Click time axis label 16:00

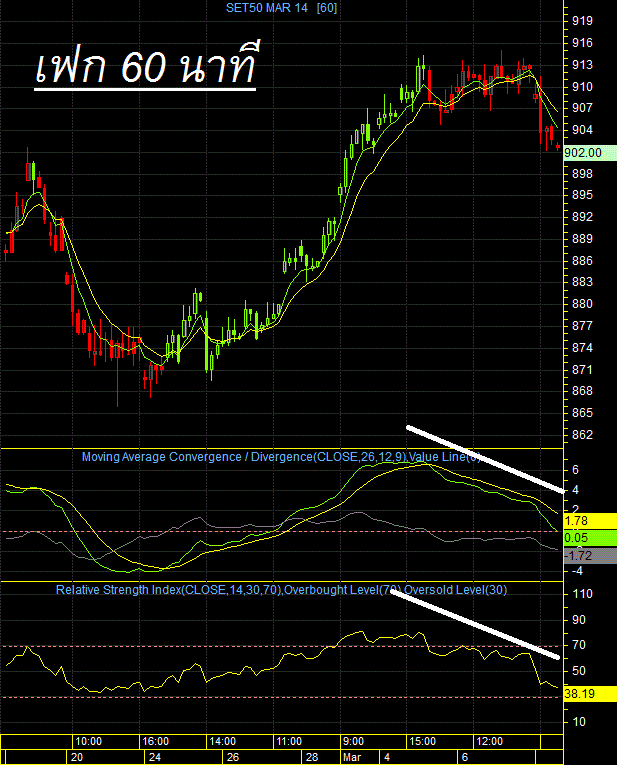click(x=155, y=742)
